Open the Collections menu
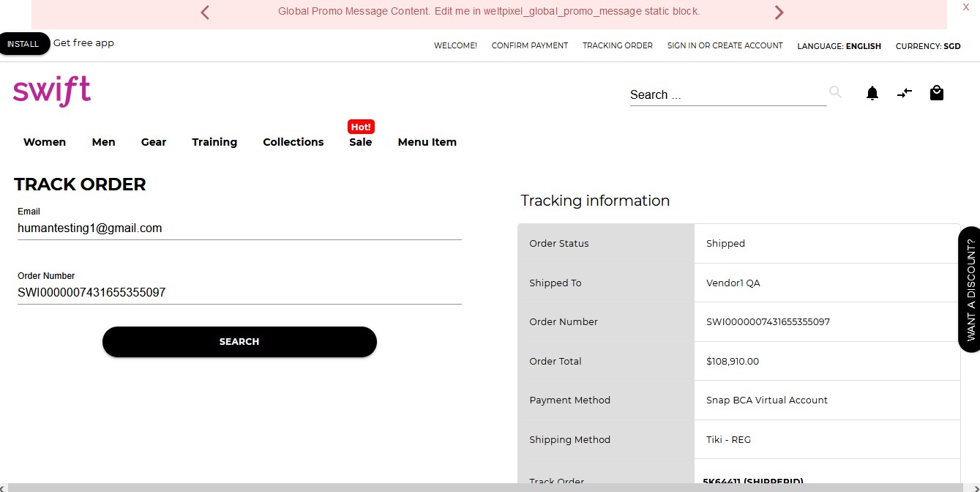This screenshot has width=980, height=492. coord(293,142)
